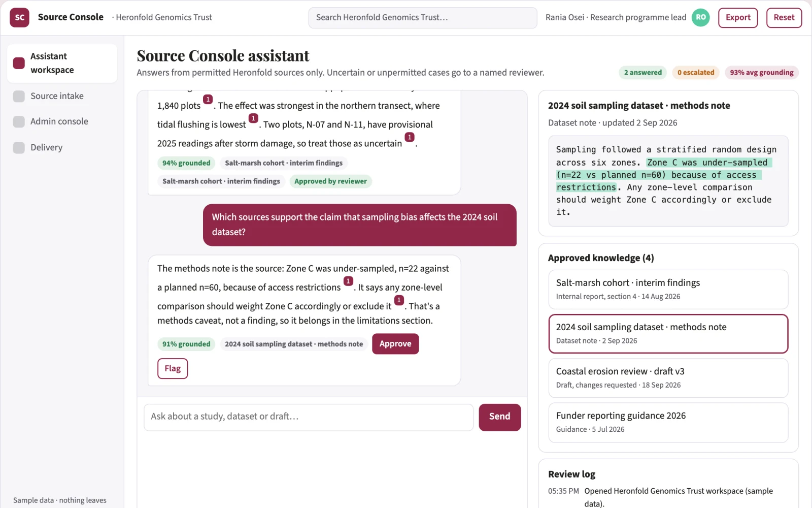The height and width of the screenshot is (508, 812).
Task: Click the "93% avg grounding" chip
Action: [762, 73]
